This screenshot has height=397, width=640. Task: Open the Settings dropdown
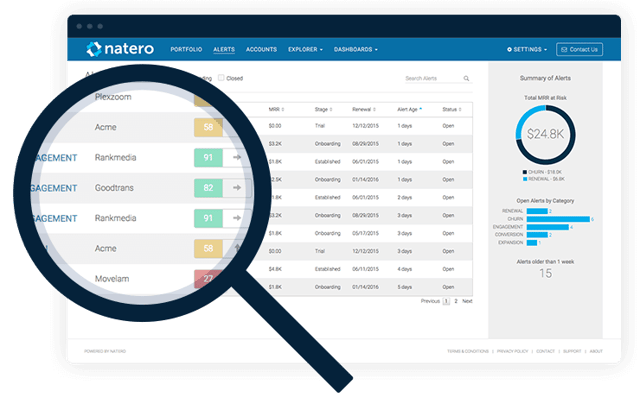click(x=527, y=49)
